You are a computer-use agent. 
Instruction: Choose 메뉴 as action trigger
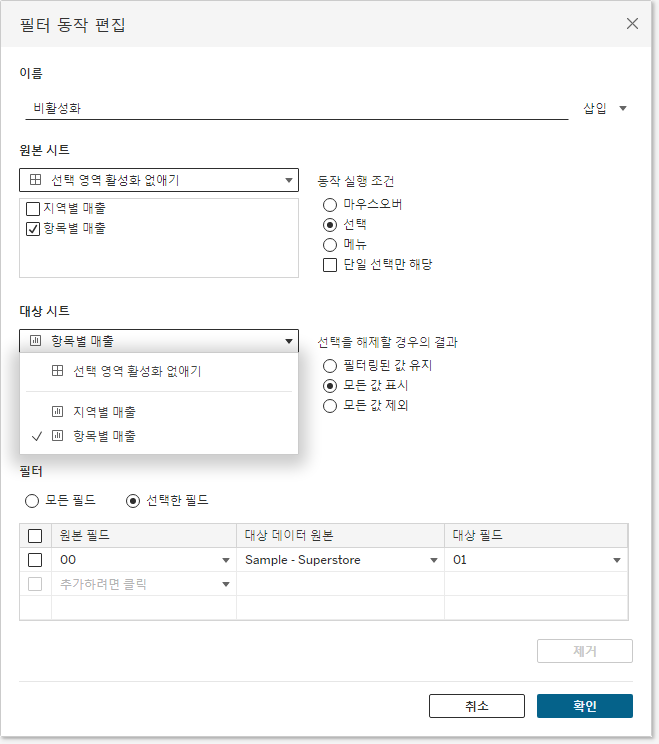point(330,245)
